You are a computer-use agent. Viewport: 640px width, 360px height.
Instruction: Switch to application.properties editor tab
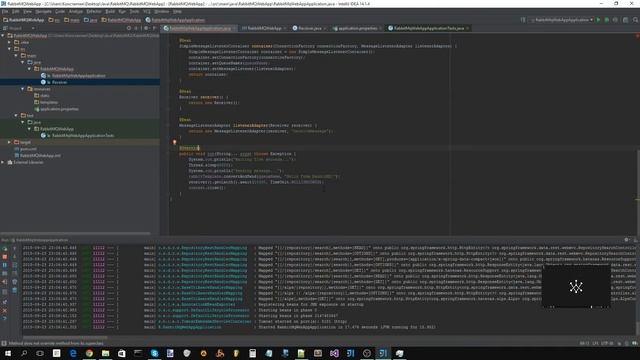pos(357,28)
